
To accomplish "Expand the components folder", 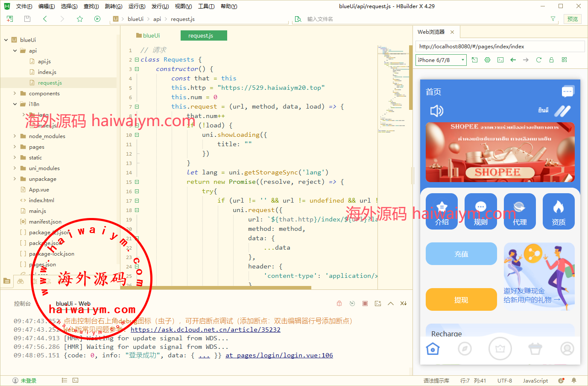I will pyautogui.click(x=15, y=93).
